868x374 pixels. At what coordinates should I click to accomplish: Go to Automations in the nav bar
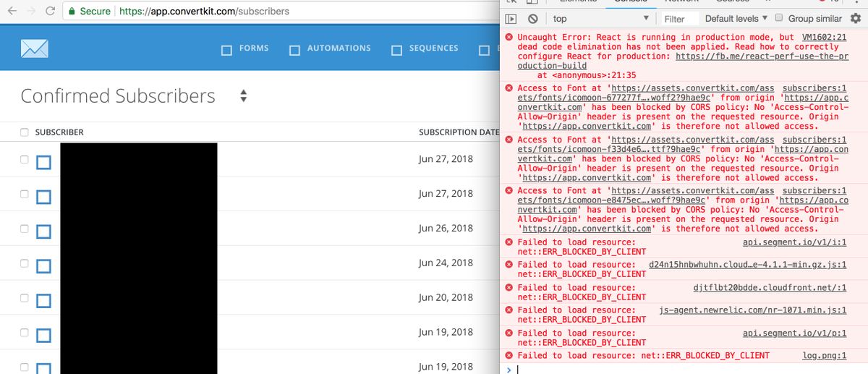click(x=331, y=48)
